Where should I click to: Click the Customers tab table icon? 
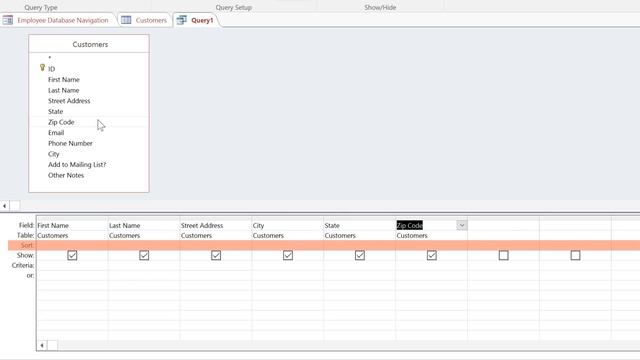coord(126,20)
